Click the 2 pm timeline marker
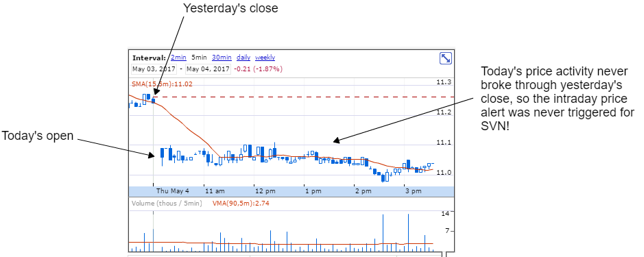 [363, 191]
